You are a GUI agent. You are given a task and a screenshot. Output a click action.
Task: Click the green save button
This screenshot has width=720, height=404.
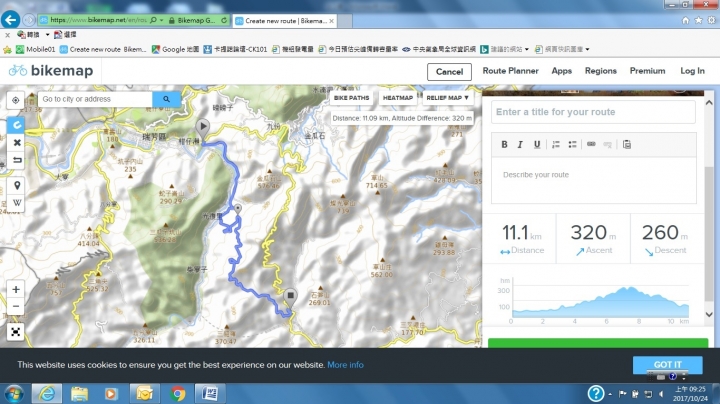[598, 342]
